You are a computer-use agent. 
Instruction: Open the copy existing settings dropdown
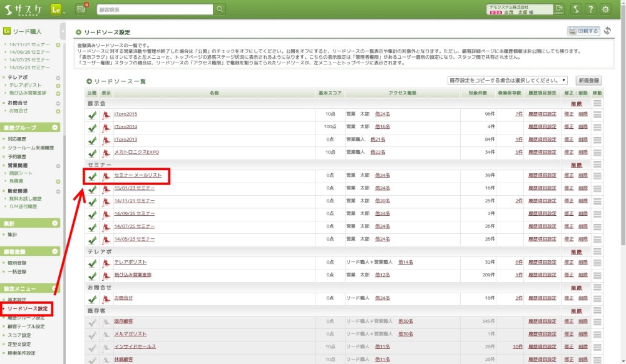(507, 81)
